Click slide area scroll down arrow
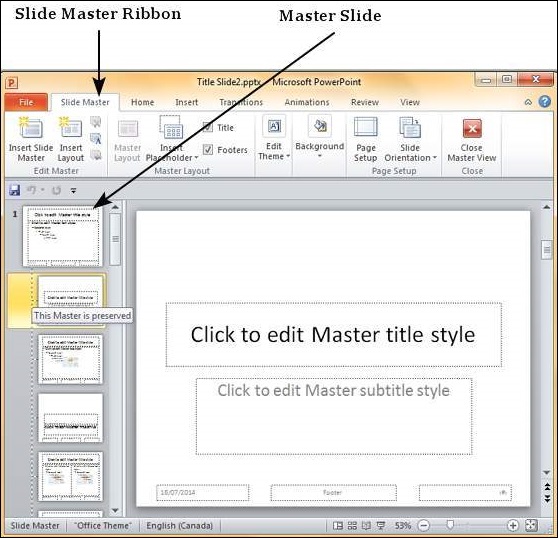The height and width of the screenshot is (538, 558). 547,473
